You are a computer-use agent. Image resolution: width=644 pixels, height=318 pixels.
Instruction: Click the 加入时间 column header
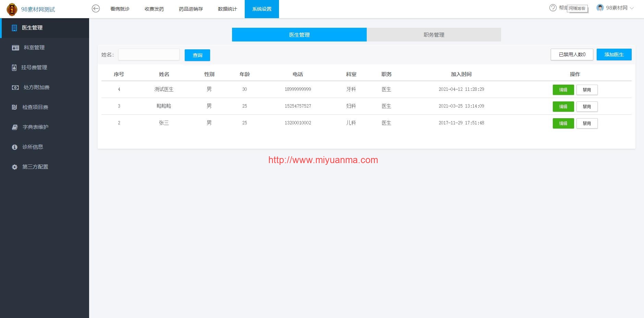[x=461, y=74]
